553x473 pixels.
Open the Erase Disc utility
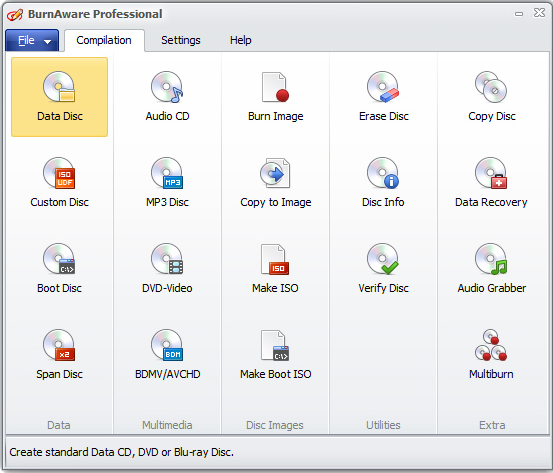pos(383,97)
